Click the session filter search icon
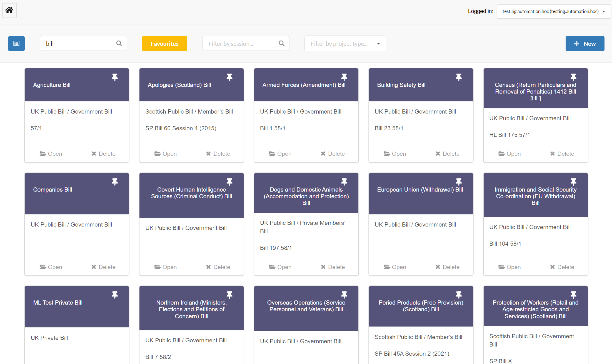 pos(282,43)
